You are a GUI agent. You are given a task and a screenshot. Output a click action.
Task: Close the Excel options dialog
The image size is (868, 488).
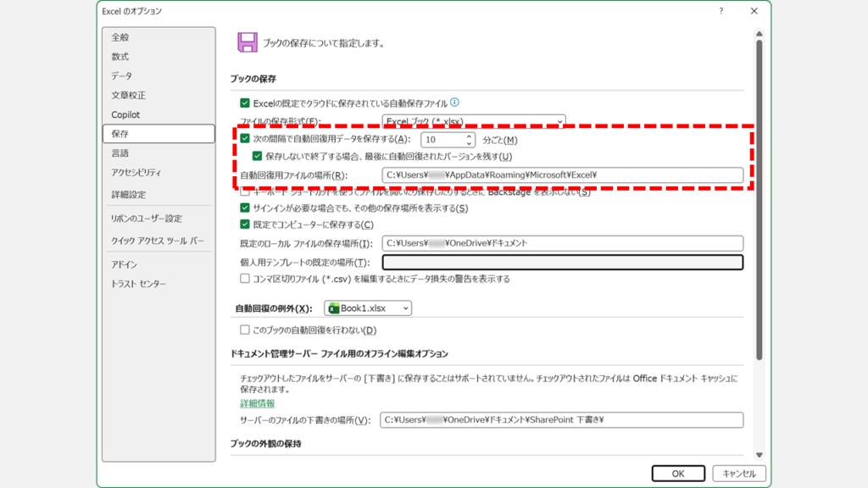pos(754,11)
